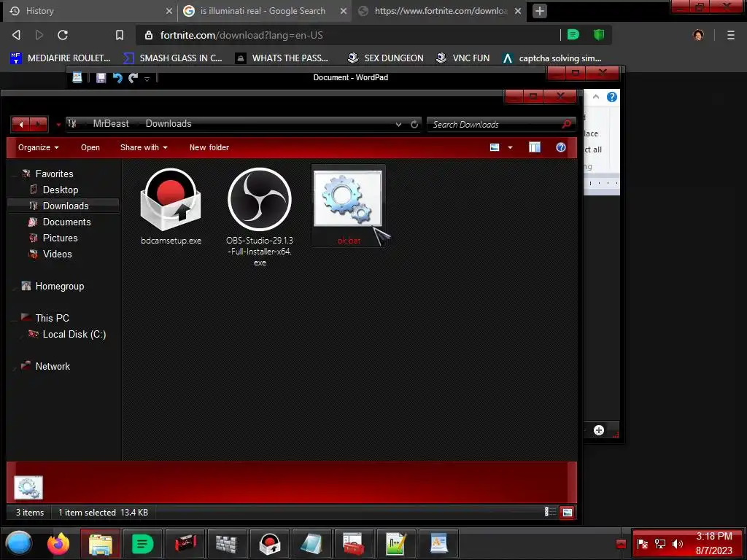Image resolution: width=747 pixels, height=560 pixels.
Task: Click the green shield extension icon
Action: tap(599, 34)
